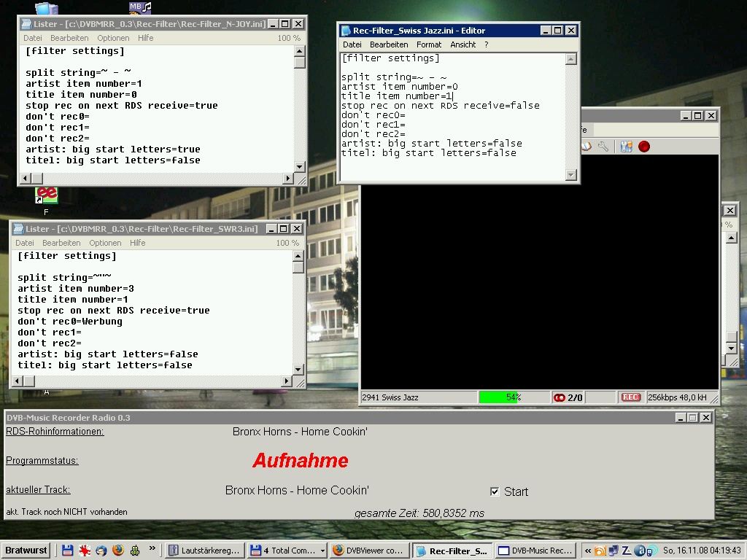Viewport: 747px width, 560px height.
Task: Open the floppy disk Total Commander quick launch icon
Action: [x=67, y=551]
